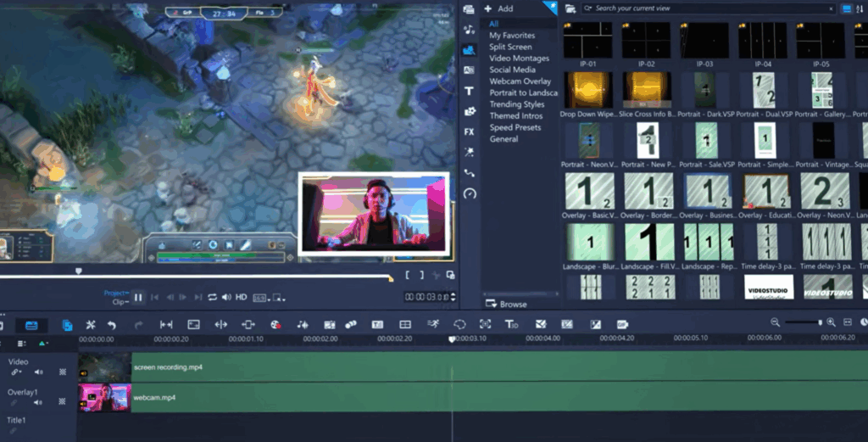This screenshot has width=868, height=442.
Task: Open the Mask Creator icon
Action: 459,325
